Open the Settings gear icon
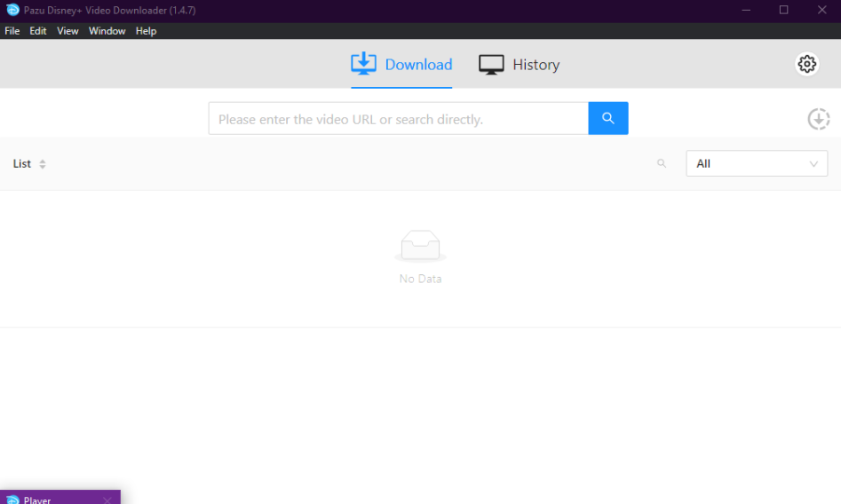 pos(806,65)
